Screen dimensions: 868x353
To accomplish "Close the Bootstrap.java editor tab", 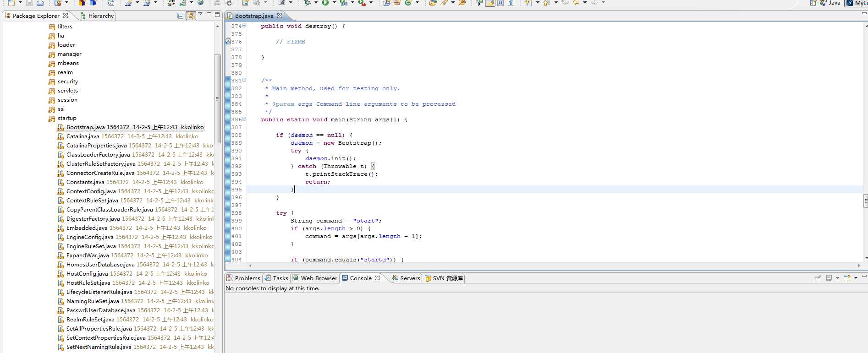I will point(280,16).
